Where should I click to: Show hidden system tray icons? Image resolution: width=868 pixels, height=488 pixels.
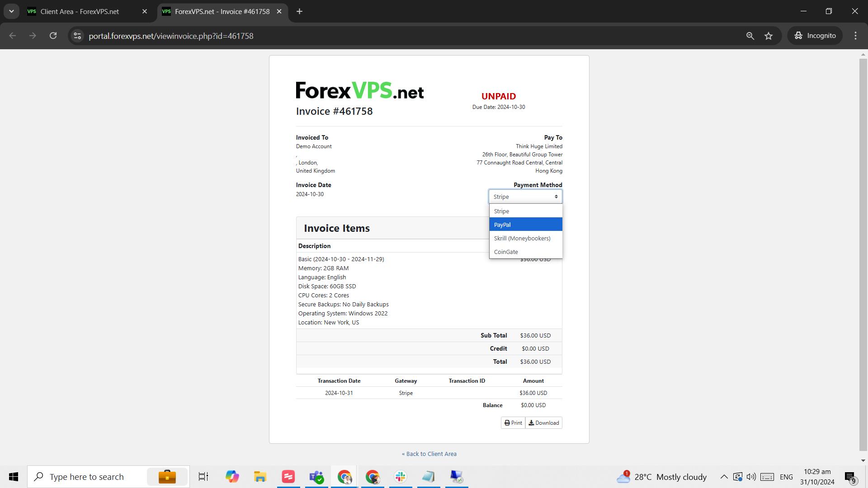click(x=724, y=477)
